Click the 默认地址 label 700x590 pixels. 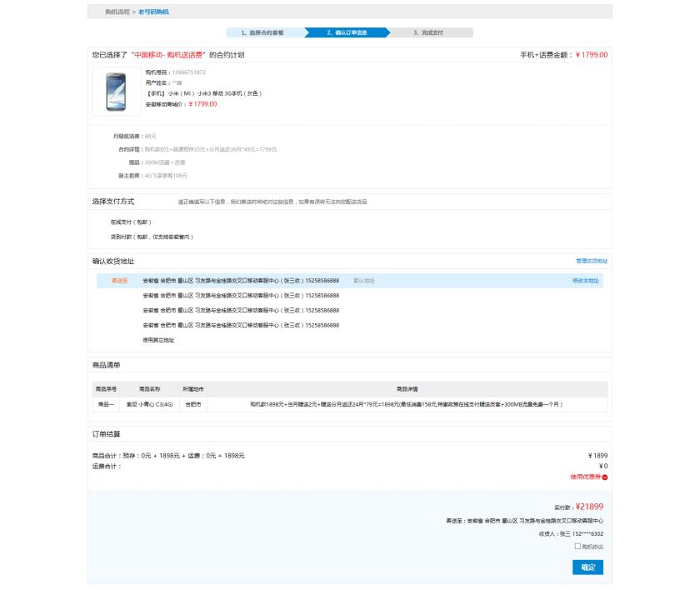tap(364, 281)
